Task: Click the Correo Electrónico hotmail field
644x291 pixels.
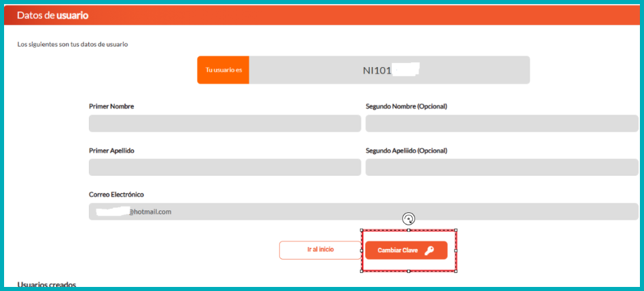Action: pyautogui.click(x=363, y=212)
